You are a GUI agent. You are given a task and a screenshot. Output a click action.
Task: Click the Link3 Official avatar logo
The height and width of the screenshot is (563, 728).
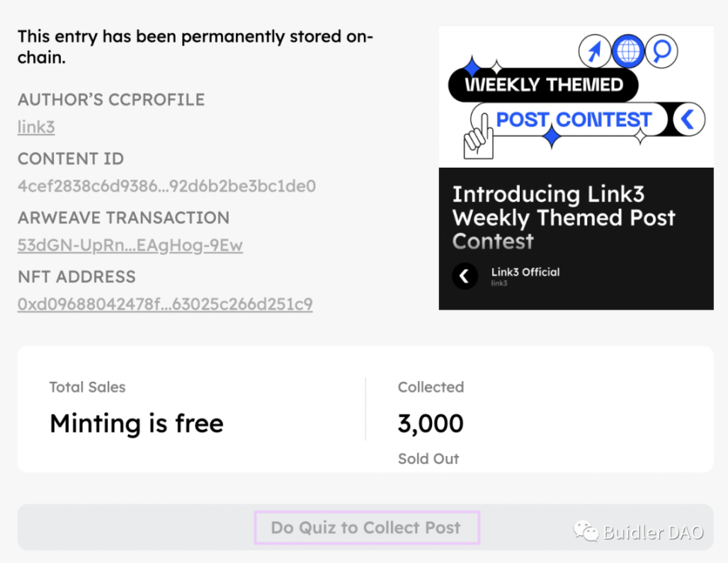tap(465, 276)
